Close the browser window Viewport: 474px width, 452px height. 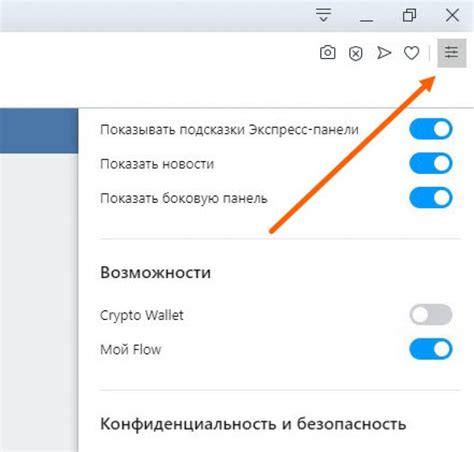pos(452,15)
